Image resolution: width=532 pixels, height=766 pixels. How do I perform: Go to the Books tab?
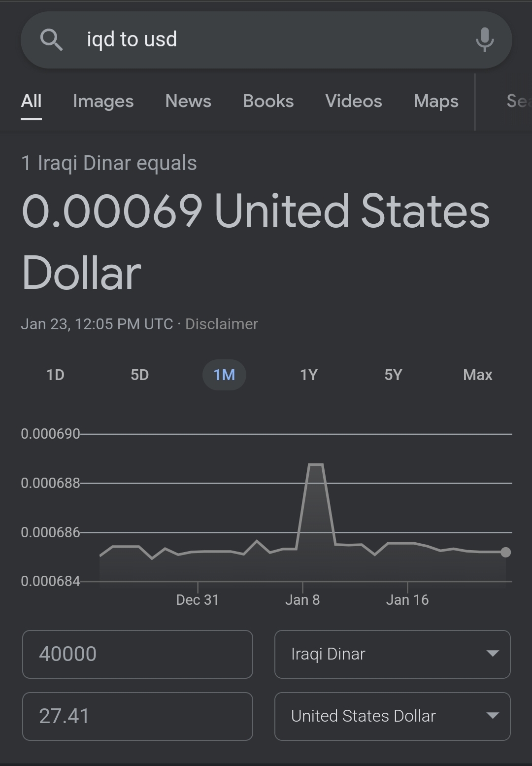pyautogui.click(x=268, y=101)
